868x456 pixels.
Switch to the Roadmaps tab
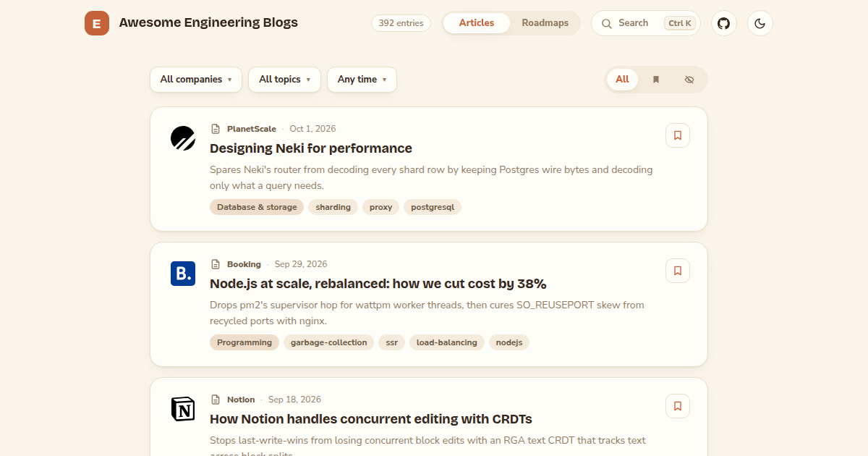[545, 23]
